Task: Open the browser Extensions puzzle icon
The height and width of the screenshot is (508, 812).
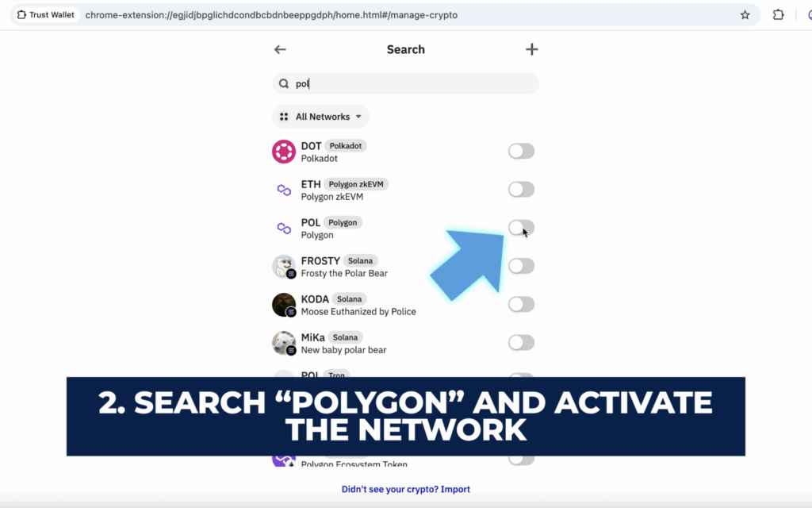Action: click(x=778, y=15)
